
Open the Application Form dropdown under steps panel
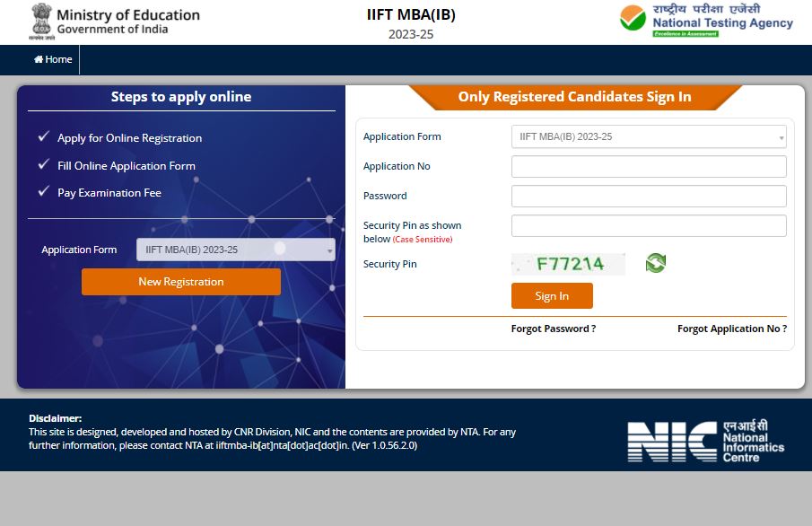[235, 250]
